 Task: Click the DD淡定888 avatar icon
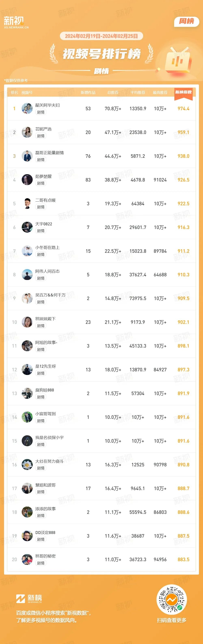coord(27,536)
